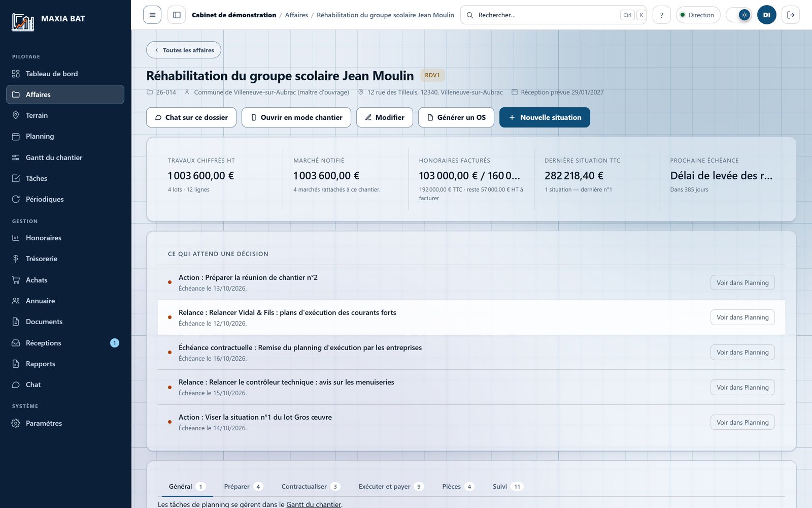Click Toutes les affaires back button
Screen dimensions: 812x508
(x=184, y=50)
